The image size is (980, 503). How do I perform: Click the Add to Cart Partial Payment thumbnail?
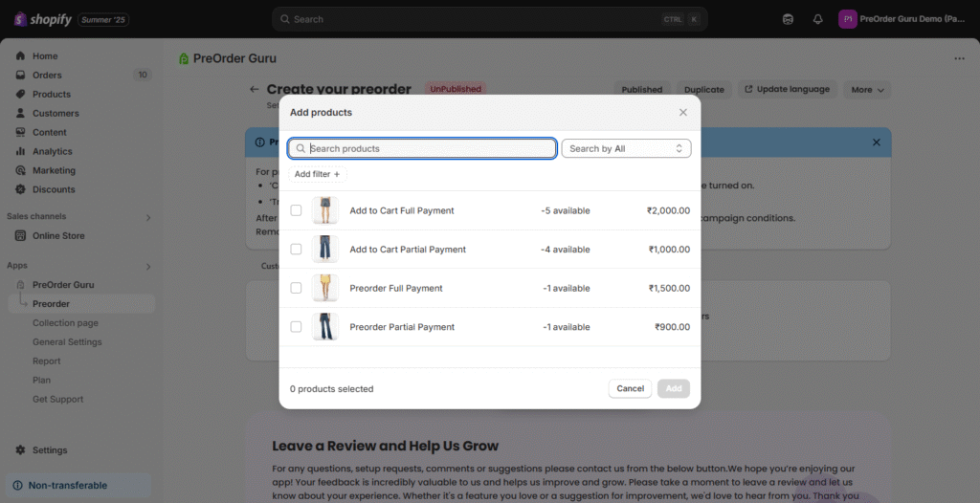325,249
